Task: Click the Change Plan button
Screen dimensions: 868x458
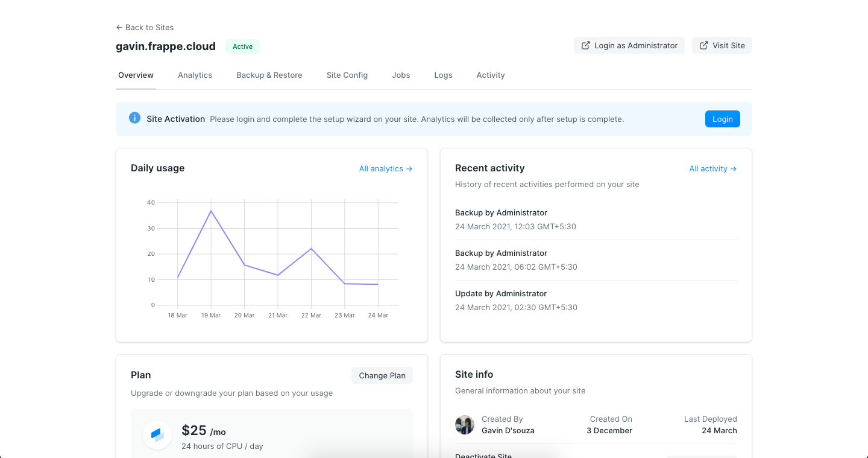Action: click(382, 375)
